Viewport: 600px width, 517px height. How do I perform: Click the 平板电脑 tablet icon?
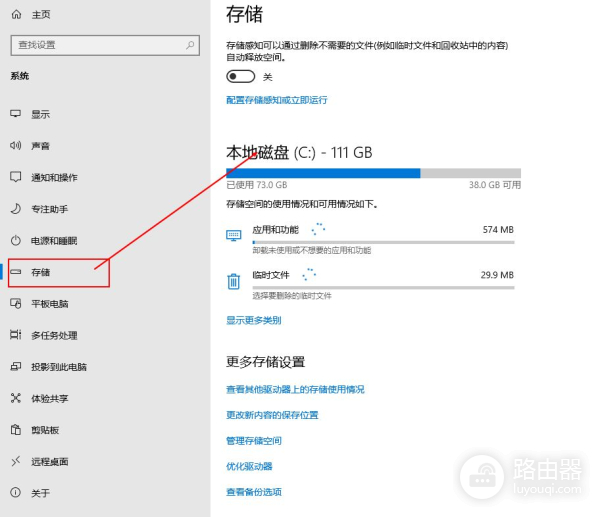[x=16, y=303]
